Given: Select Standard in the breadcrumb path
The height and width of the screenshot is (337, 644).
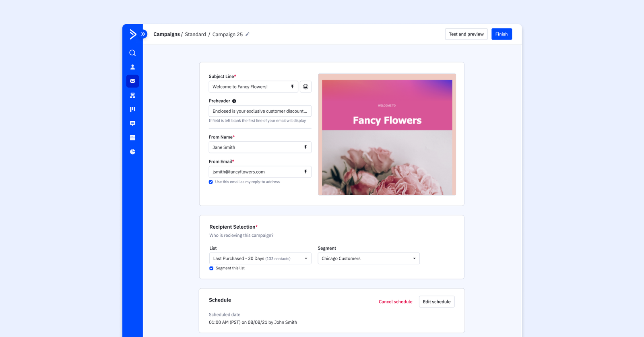Looking at the screenshot, I should pos(195,35).
